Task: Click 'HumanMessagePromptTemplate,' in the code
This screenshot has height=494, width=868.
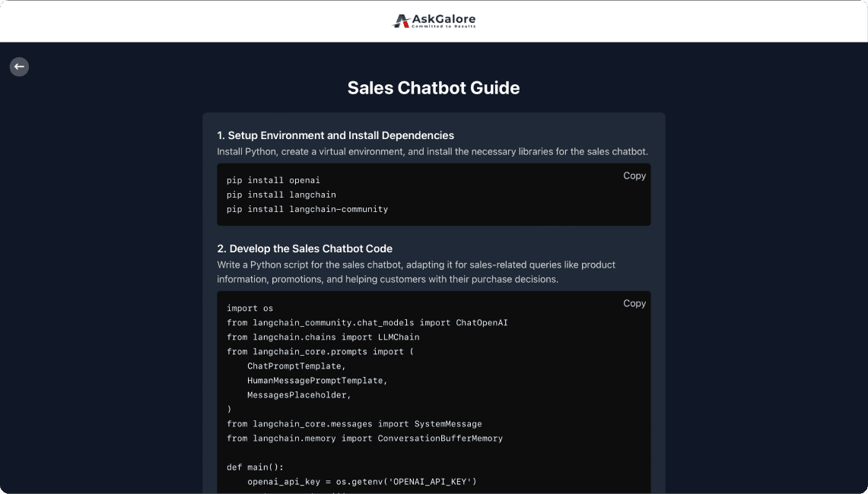Action: click(317, 381)
